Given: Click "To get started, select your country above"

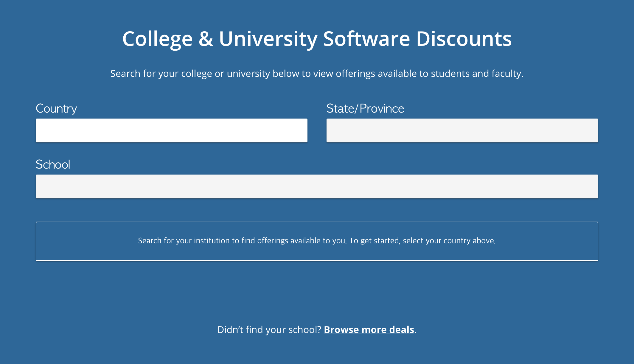Looking at the screenshot, I should coord(422,241).
